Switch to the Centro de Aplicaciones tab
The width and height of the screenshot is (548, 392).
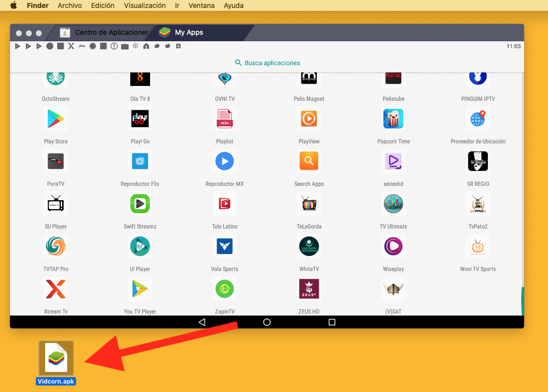coord(104,32)
